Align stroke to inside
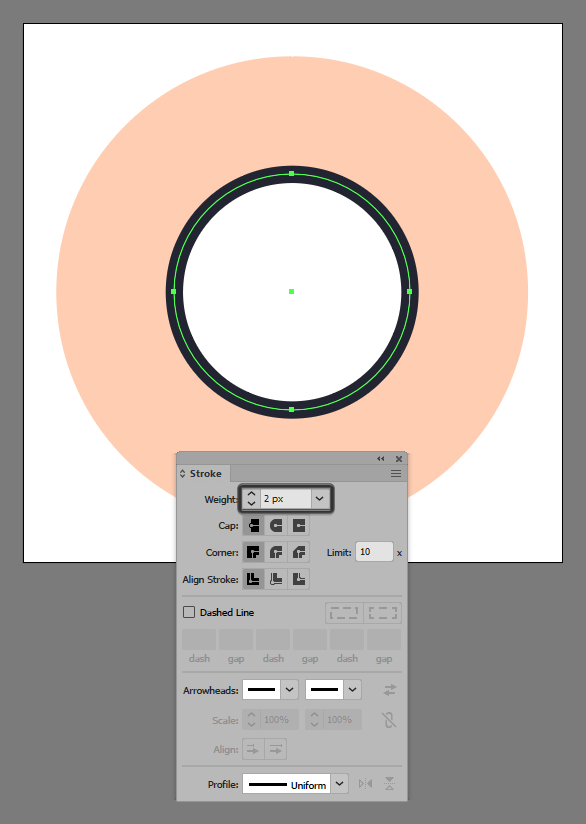The width and height of the screenshot is (586, 824). point(276,579)
